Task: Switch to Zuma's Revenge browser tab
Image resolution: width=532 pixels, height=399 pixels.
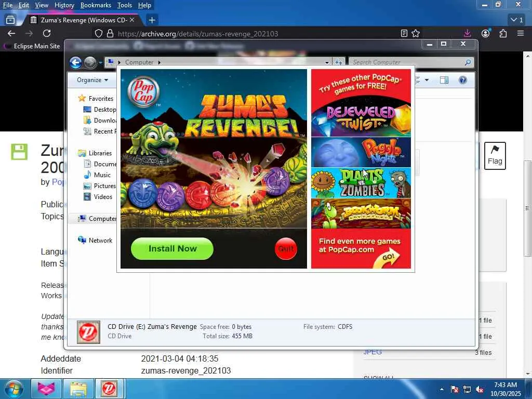Action: 82,20
